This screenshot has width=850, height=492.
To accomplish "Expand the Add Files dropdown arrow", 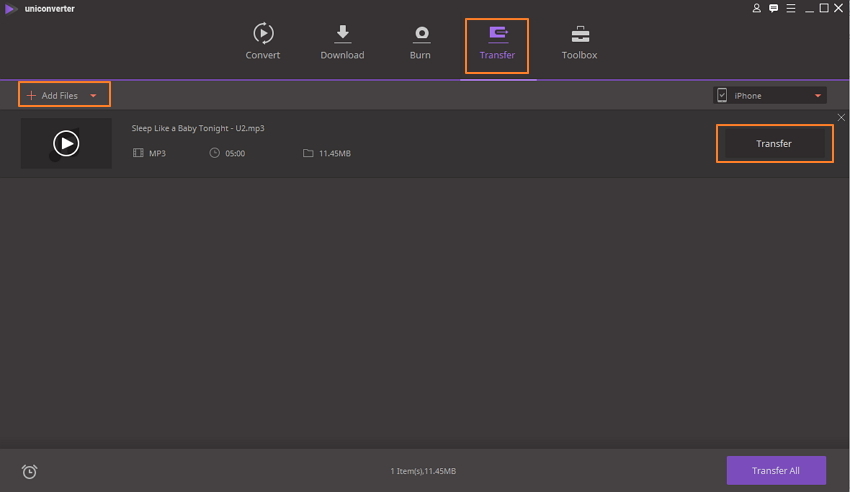I will pyautogui.click(x=93, y=96).
